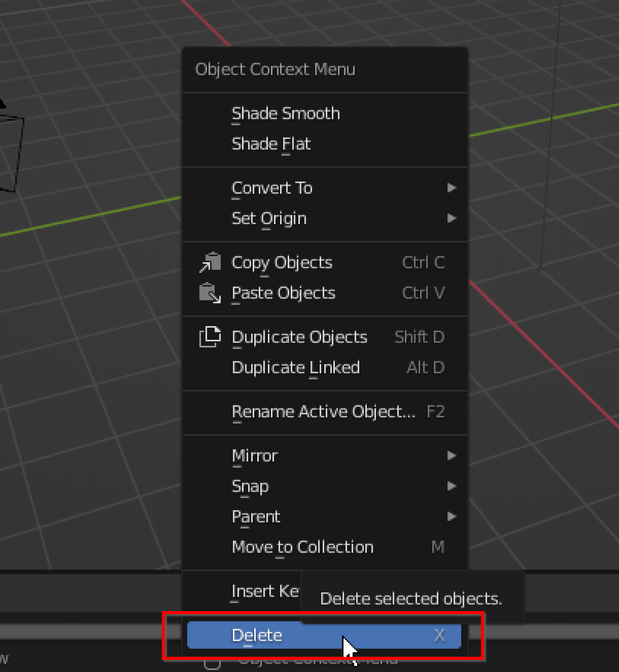The height and width of the screenshot is (672, 619).
Task: Click the Object Context Menu title
Action: pos(275,69)
